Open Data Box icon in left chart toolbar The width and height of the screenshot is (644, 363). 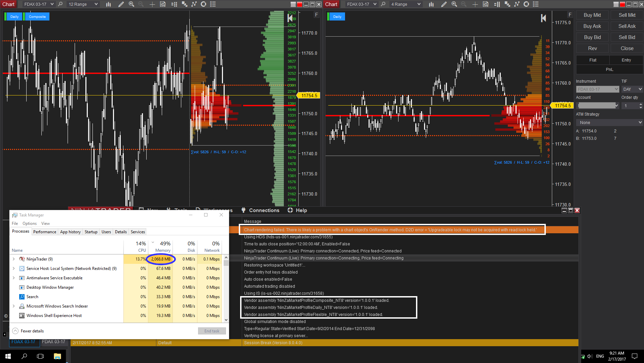click(x=163, y=4)
